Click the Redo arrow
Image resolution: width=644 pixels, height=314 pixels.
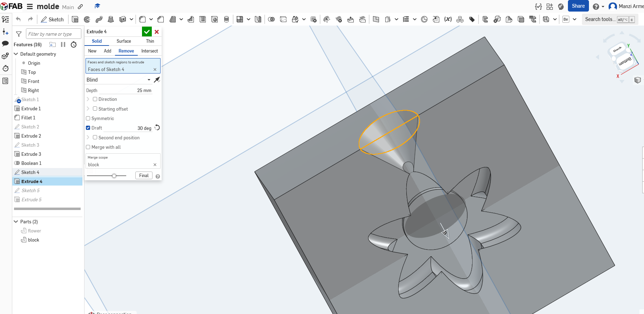click(x=30, y=19)
